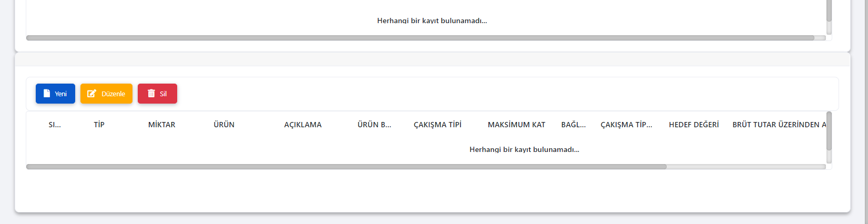Sort by the HEDEF DEĞERİ column
Viewport: 868px width, 224px height.
[x=693, y=125]
